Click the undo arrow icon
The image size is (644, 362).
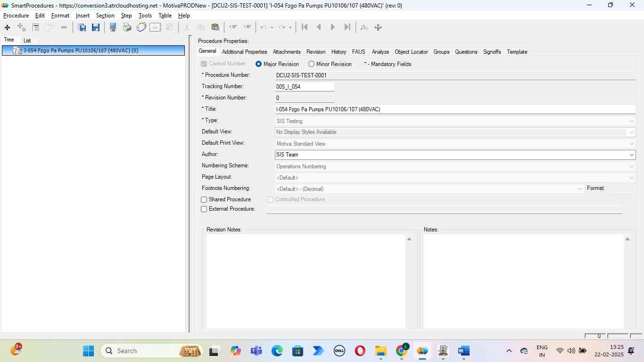point(264,27)
